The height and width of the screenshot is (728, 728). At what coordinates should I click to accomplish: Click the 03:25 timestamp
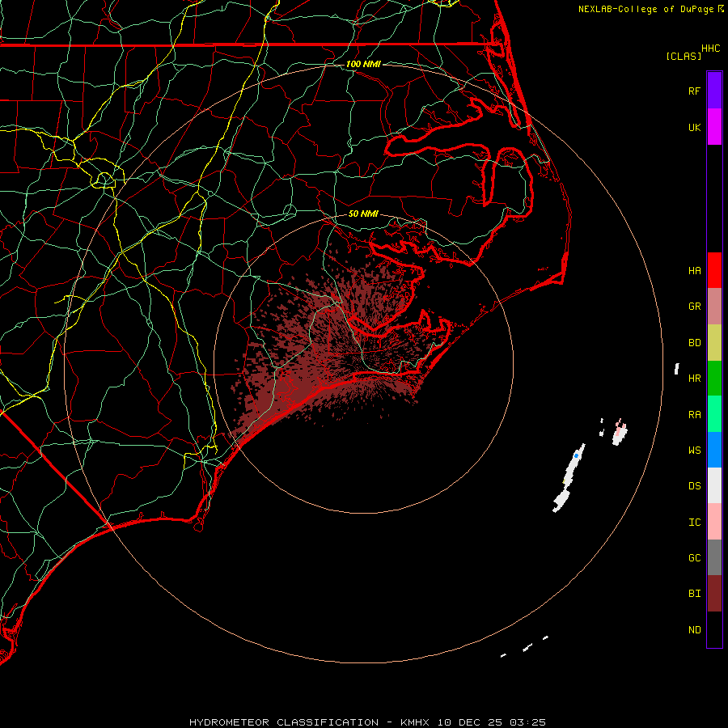(527, 722)
